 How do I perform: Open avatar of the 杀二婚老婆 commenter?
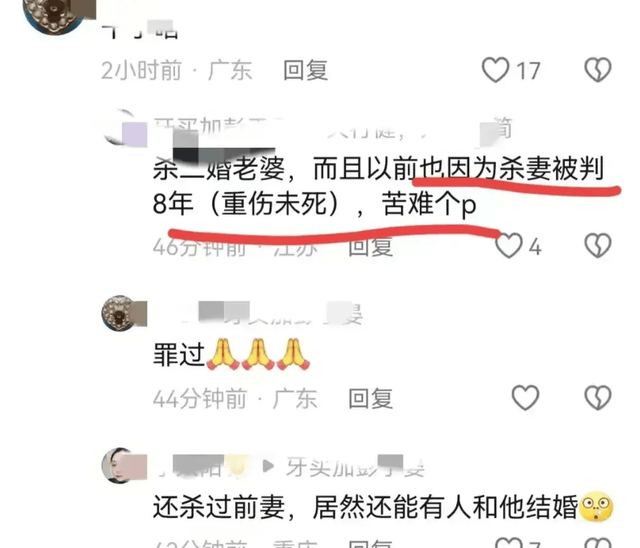(120, 127)
